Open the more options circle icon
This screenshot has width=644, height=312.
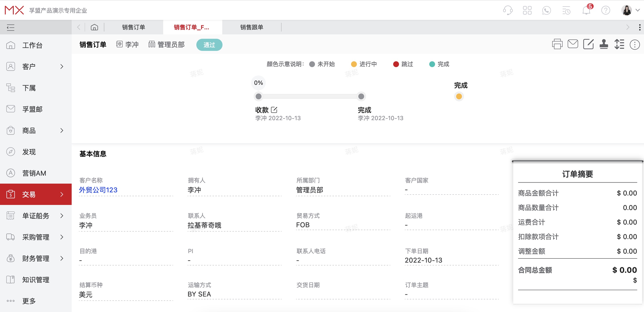(x=635, y=44)
